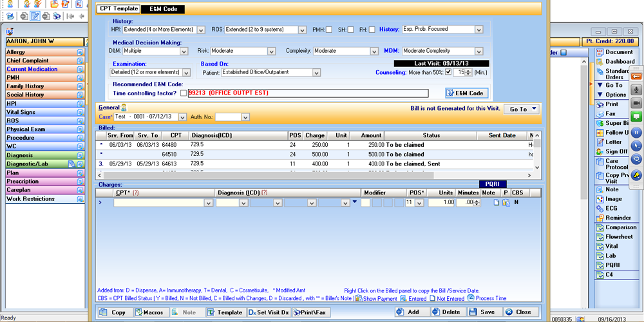Click the Copy button
Viewport: 644px width, 322px height.
pos(115,312)
